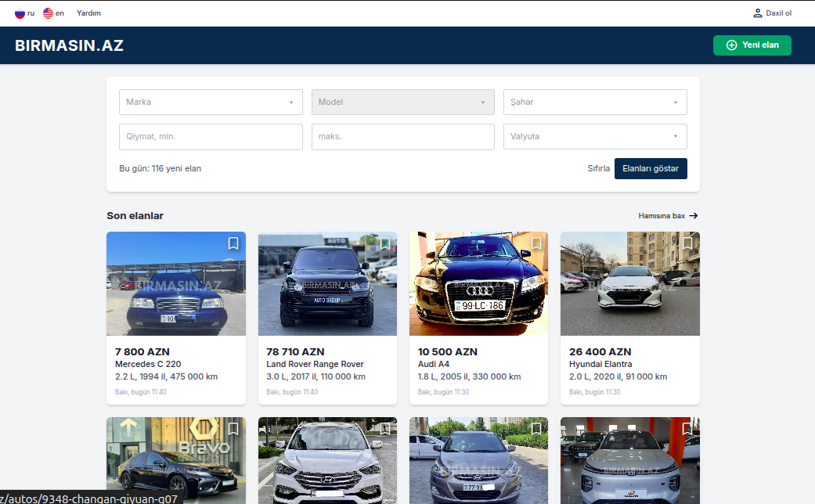The width and height of the screenshot is (815, 504).
Task: Click the Russian flag language icon
Action: coord(20,13)
